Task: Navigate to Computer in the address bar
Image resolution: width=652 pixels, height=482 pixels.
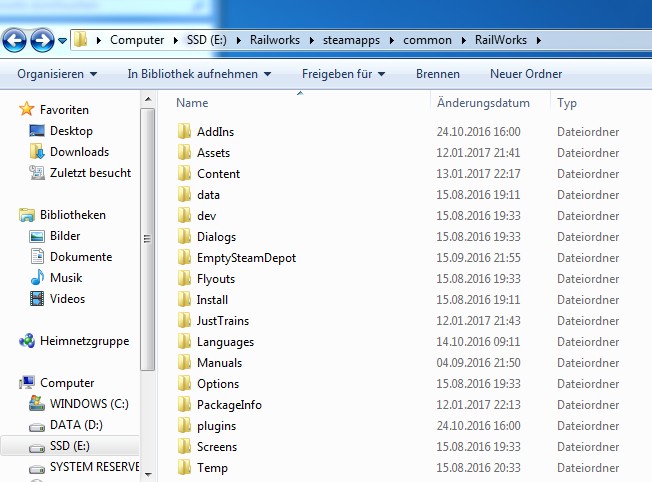Action: [x=137, y=40]
